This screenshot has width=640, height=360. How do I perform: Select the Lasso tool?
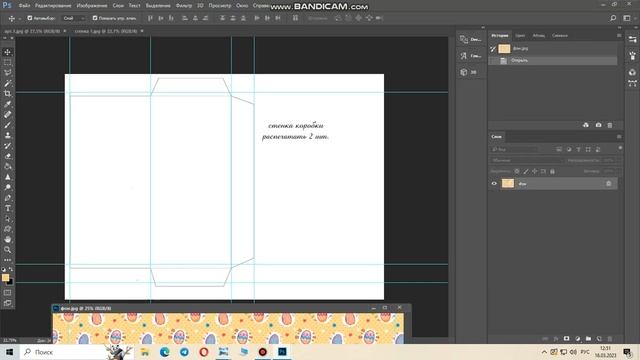point(7,73)
